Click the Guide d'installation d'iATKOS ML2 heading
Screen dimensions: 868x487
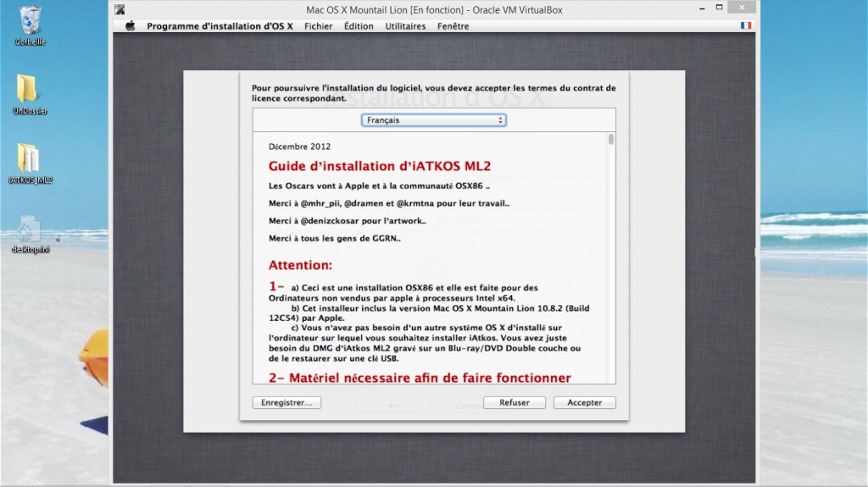coord(379,166)
